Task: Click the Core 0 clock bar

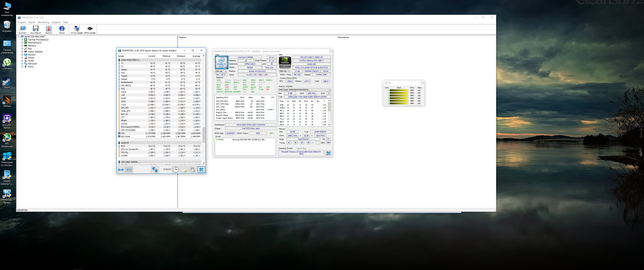Action: pos(399,90)
